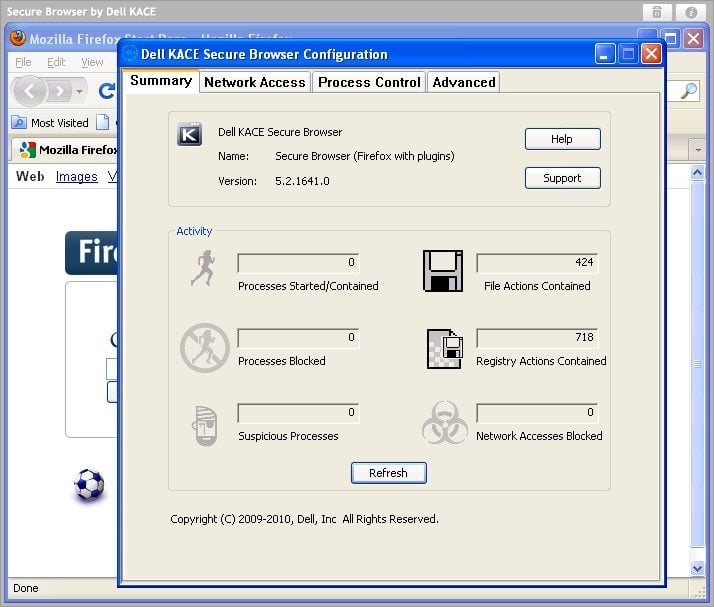This screenshot has height=607, width=714.
Task: Click the browser scrollbar down arrow
Action: pyautogui.click(x=698, y=568)
